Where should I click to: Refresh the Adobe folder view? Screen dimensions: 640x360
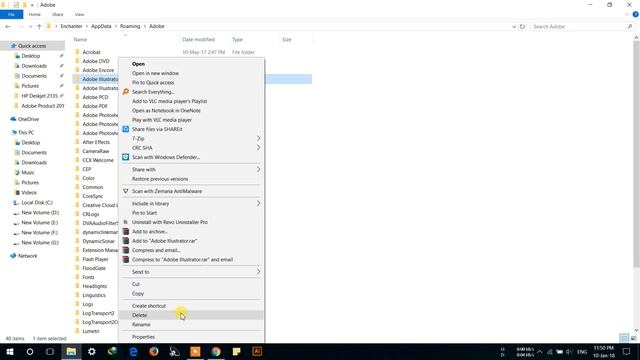click(x=522, y=27)
